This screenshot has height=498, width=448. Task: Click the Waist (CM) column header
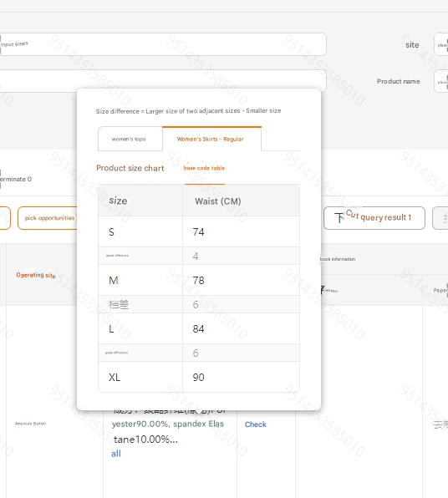(242, 201)
